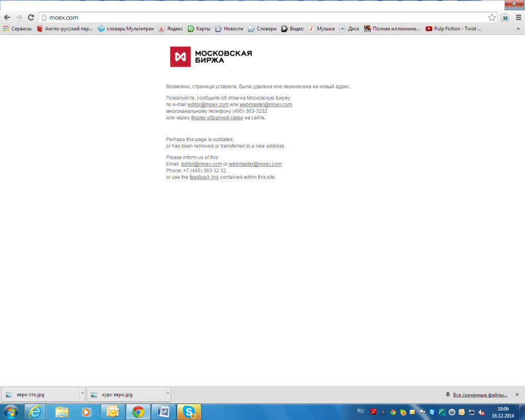Viewport: 525px width, 420px height.
Task: Open the Диск bookmark
Action: [349, 29]
